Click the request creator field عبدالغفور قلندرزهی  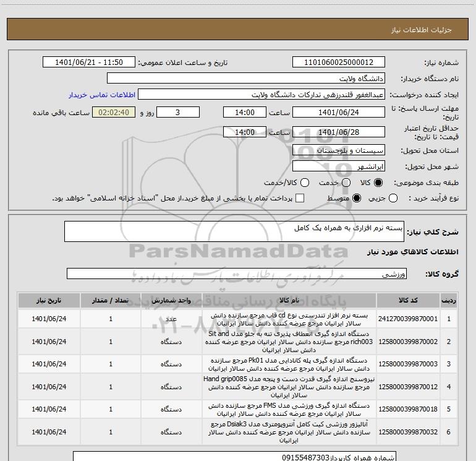tap(261, 95)
